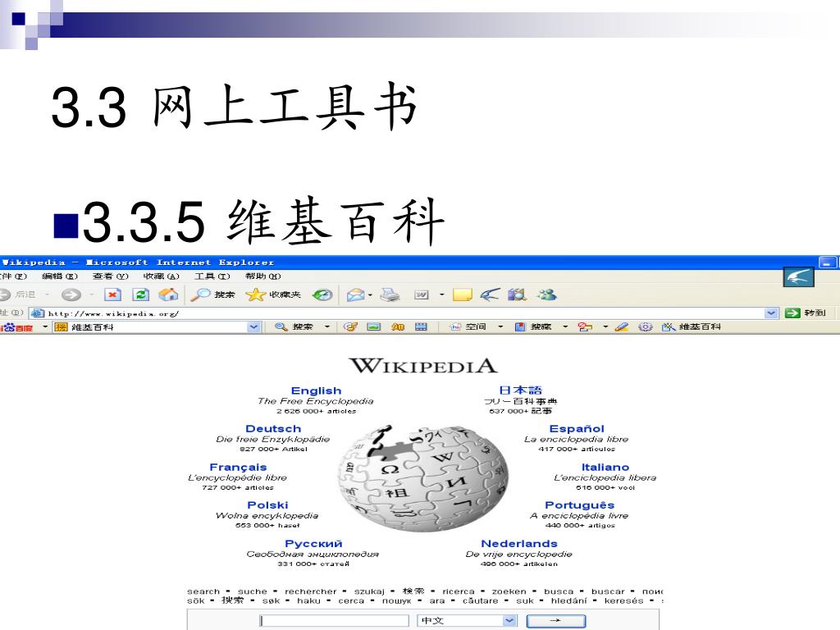Open Favorites (收藏夹) star button
The height and width of the screenshot is (630, 840).
(273, 294)
